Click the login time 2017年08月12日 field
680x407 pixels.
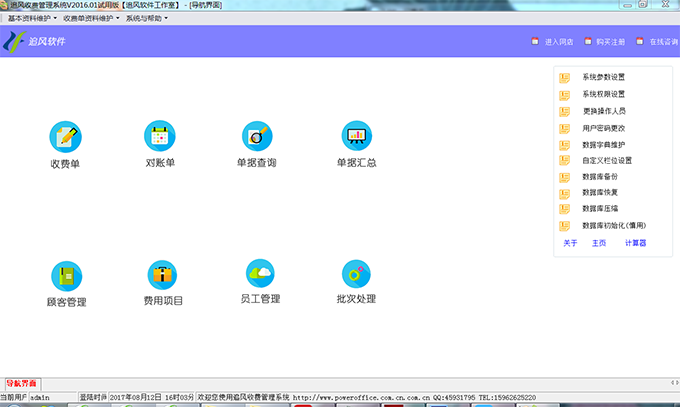(x=151, y=397)
